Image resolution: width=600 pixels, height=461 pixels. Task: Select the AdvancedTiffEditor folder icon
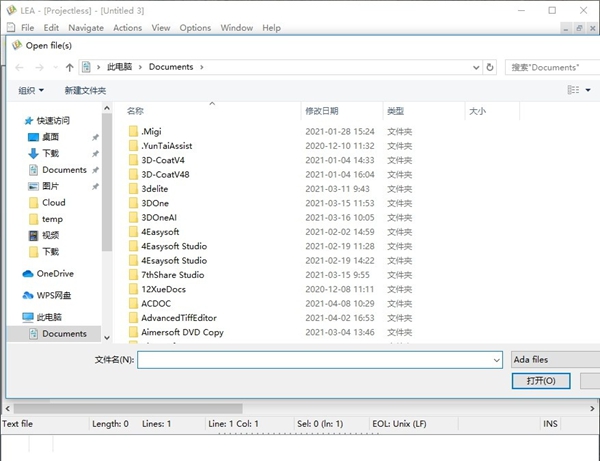pyautogui.click(x=133, y=318)
